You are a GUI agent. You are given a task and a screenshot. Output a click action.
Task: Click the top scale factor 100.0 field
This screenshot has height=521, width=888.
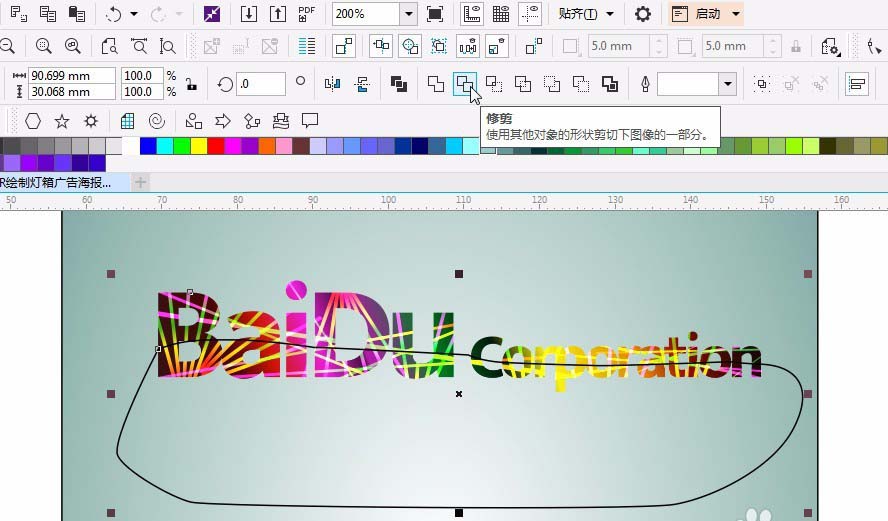(x=142, y=76)
